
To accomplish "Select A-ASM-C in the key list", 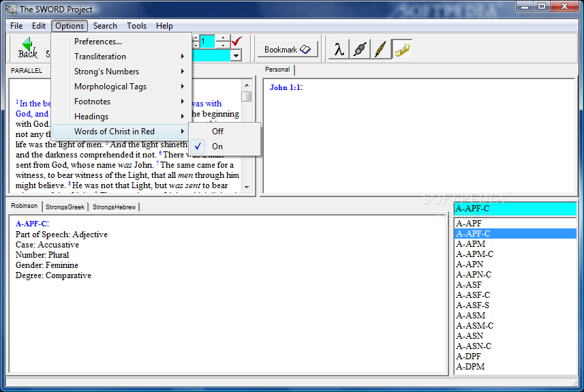I will (x=515, y=326).
